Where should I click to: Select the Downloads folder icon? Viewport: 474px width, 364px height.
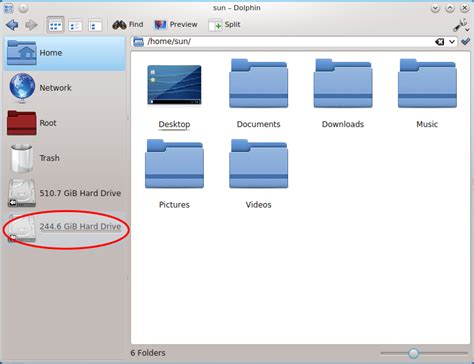pos(343,83)
